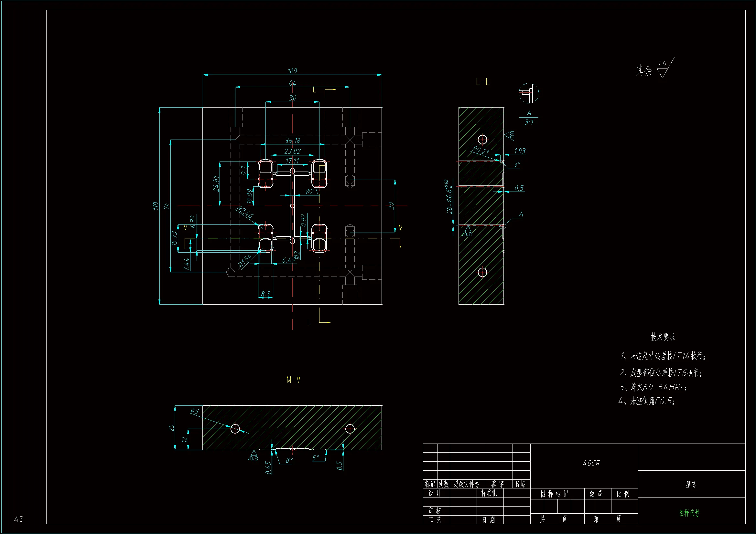The image size is (756, 534).
Task: Select the 技术要求 heading text
Action: pos(663,337)
